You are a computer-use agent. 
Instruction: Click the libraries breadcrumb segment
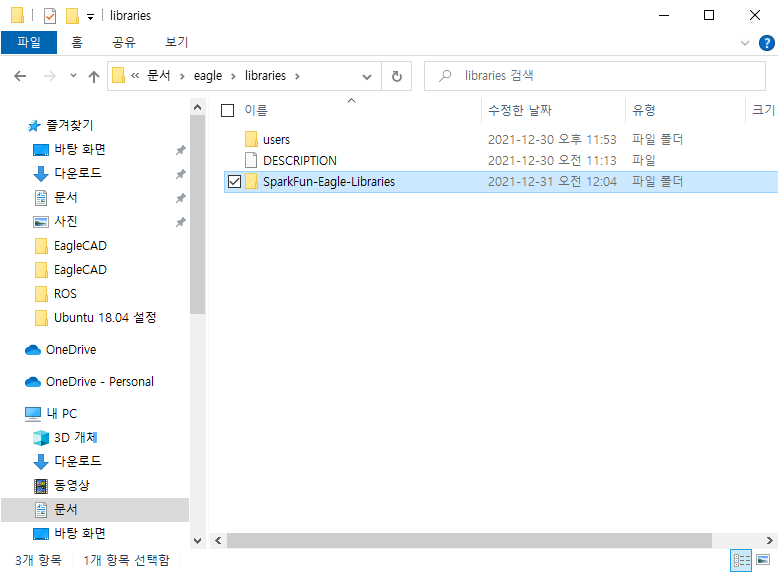[x=265, y=76]
